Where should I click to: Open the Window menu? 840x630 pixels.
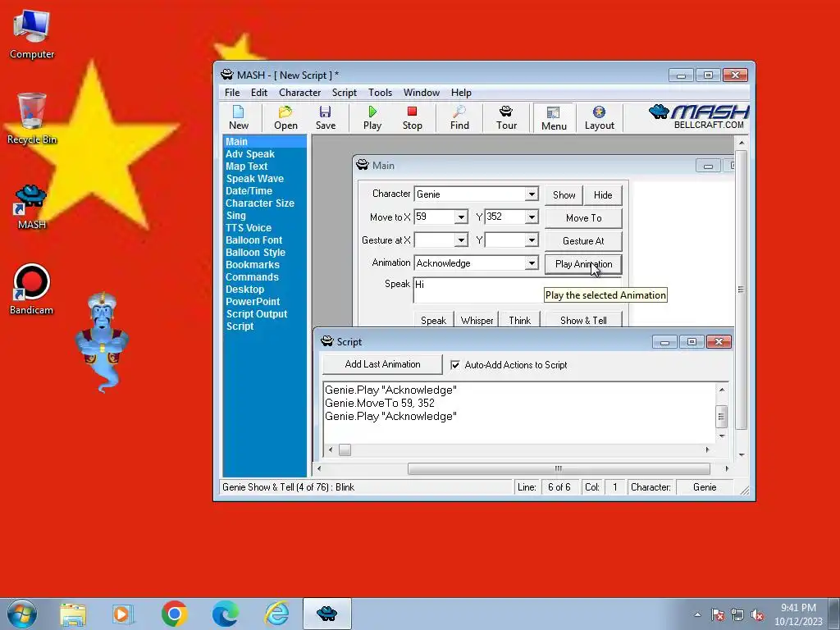[x=421, y=93]
